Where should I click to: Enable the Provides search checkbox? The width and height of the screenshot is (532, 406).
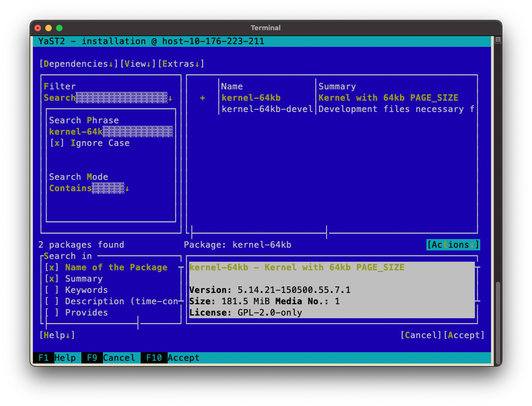(x=52, y=313)
